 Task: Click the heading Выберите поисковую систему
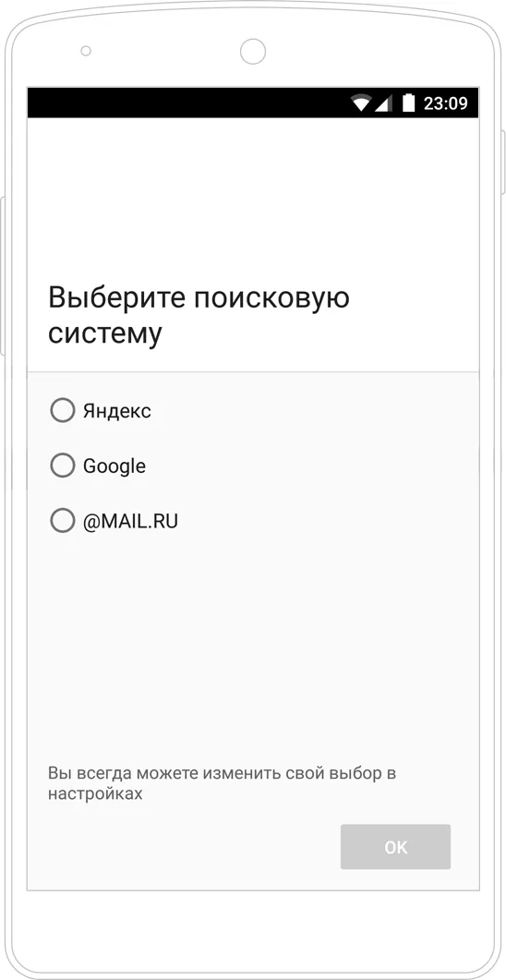click(199, 316)
